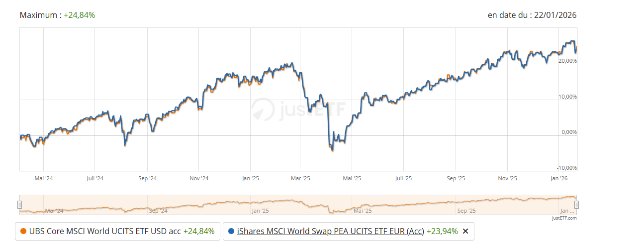Image resolution: width=644 pixels, height=249 pixels.
Task: Select UBS Core MSCI World legend label
Action: pyautogui.click(x=105, y=231)
